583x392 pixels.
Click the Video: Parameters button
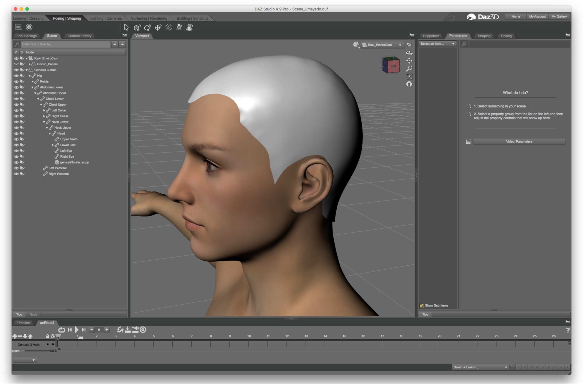tap(519, 141)
